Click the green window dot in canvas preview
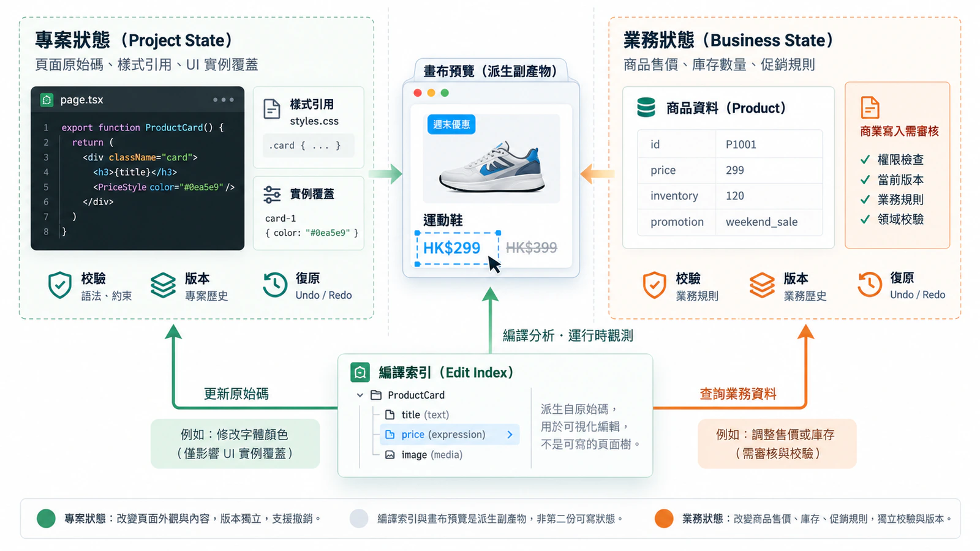Image resolution: width=980 pixels, height=551 pixels. point(445,92)
